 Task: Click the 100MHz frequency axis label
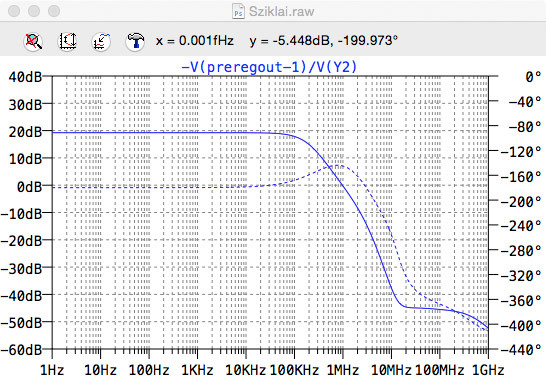tap(439, 370)
